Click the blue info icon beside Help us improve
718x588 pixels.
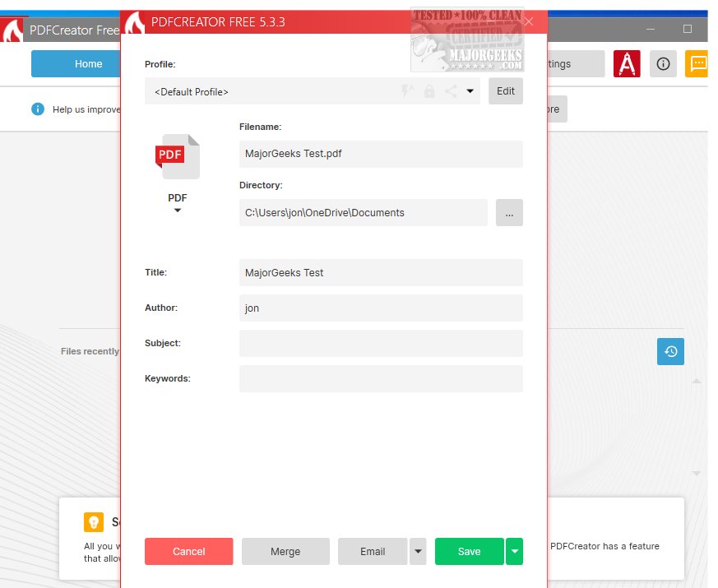pyautogui.click(x=38, y=109)
